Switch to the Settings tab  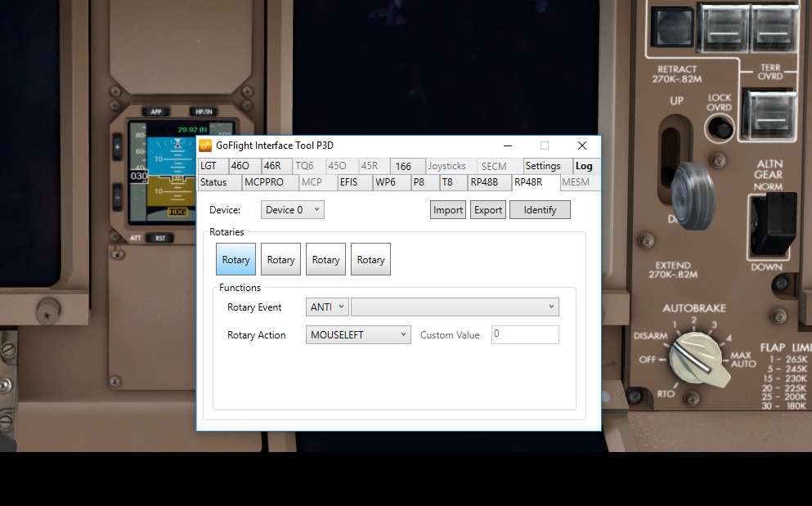[x=543, y=166]
